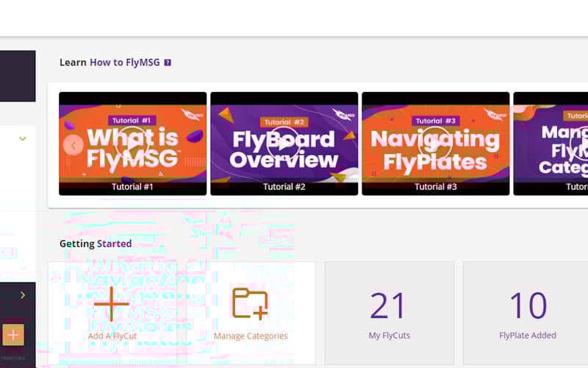Select the Tutorial #1 caption text
Viewport: 588px width, 368px height.
(x=132, y=187)
